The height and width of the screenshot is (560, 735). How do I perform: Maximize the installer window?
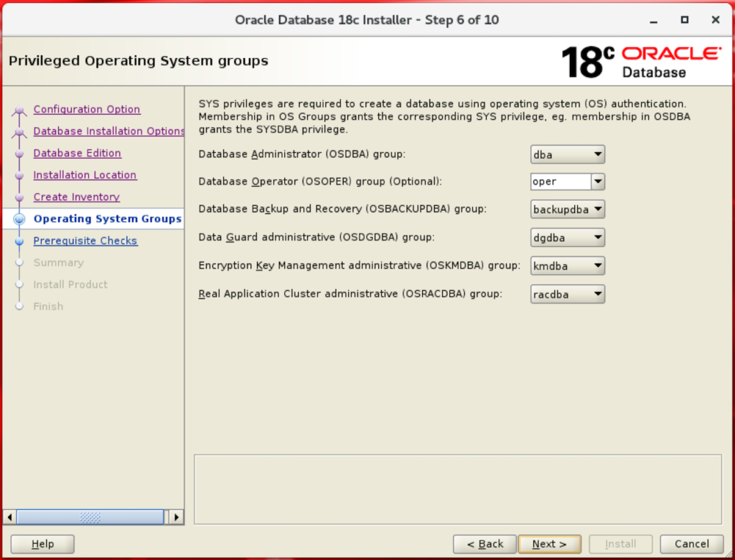click(684, 19)
